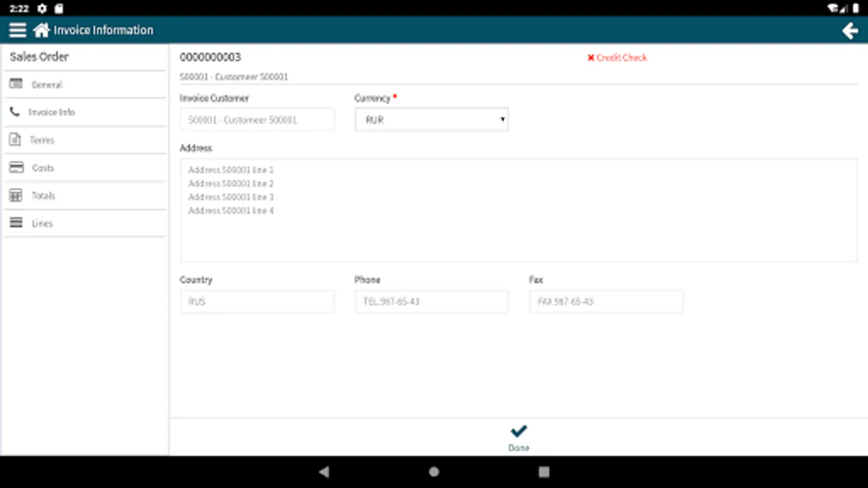Screen dimensions: 868x488
Task: Tap Android recent apps button
Action: [544, 472]
